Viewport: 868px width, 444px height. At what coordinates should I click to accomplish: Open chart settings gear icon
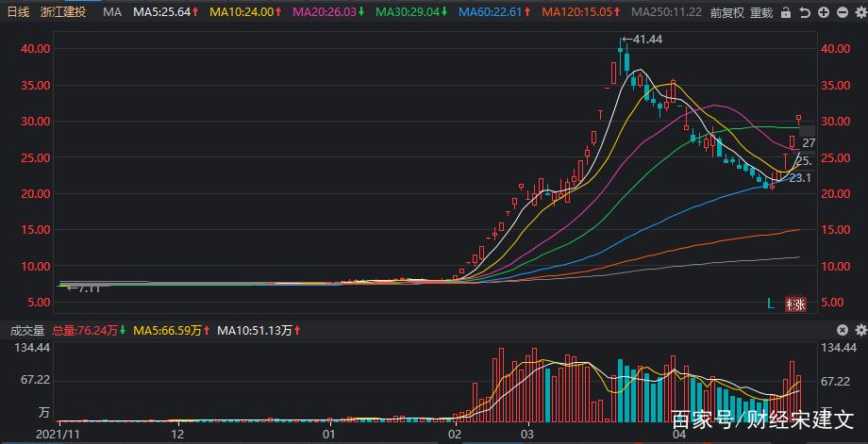(860, 12)
